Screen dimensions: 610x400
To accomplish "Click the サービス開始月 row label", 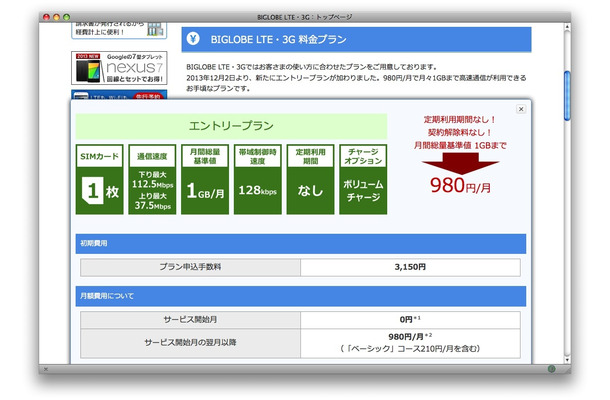I will pos(190,320).
